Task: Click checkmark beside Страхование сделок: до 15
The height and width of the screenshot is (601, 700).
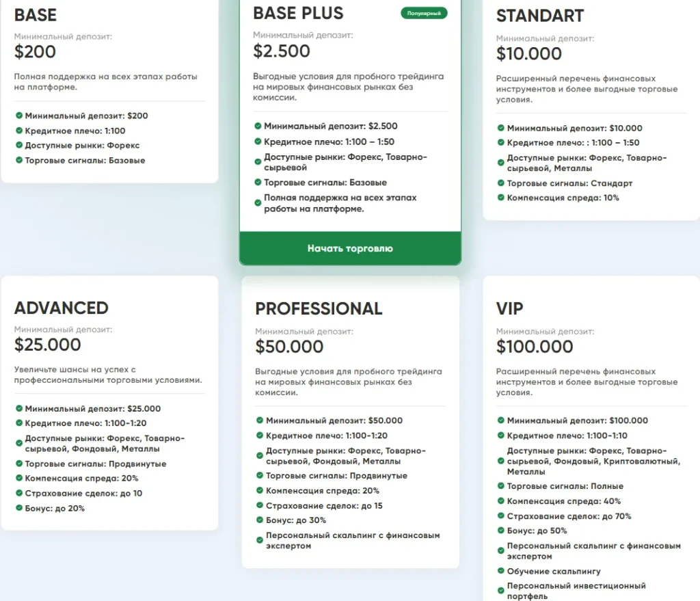Action: pos(260,505)
